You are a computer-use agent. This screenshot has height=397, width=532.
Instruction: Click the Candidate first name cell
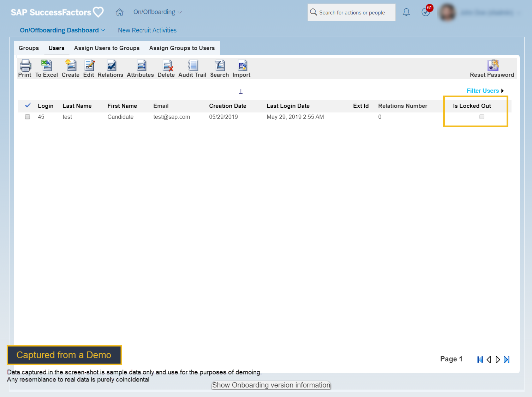(x=120, y=117)
